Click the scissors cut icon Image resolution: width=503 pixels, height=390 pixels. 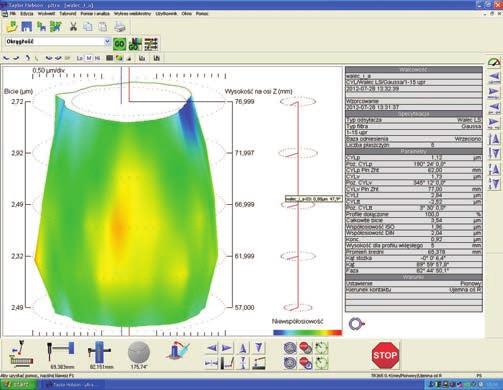73,26
